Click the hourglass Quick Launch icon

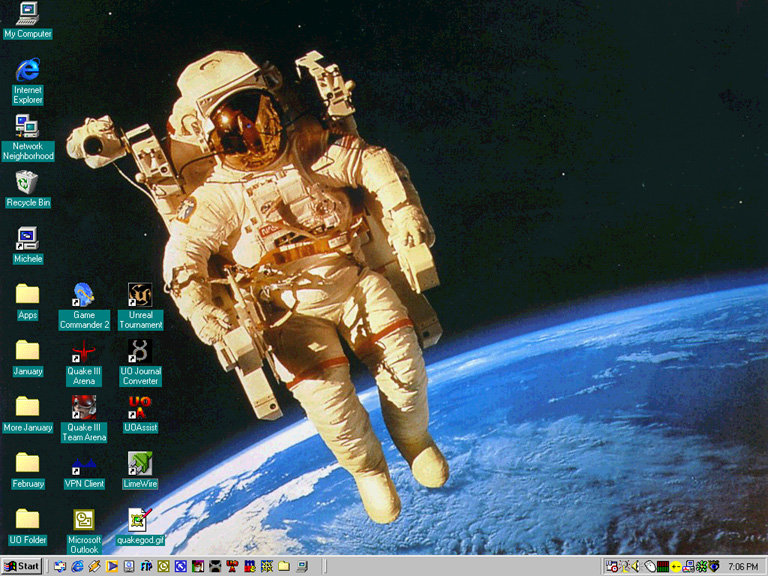[215, 566]
